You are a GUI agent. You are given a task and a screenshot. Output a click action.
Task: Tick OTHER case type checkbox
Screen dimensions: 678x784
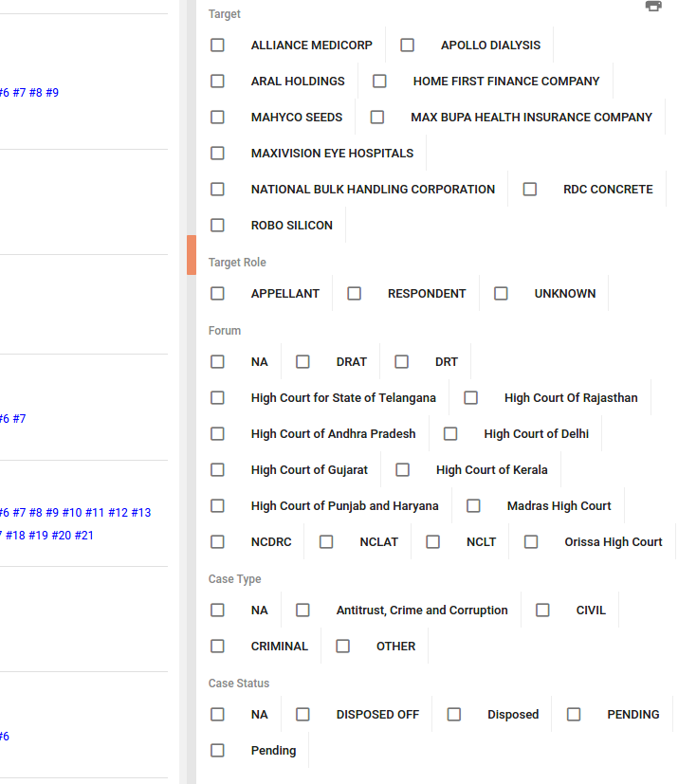343,646
